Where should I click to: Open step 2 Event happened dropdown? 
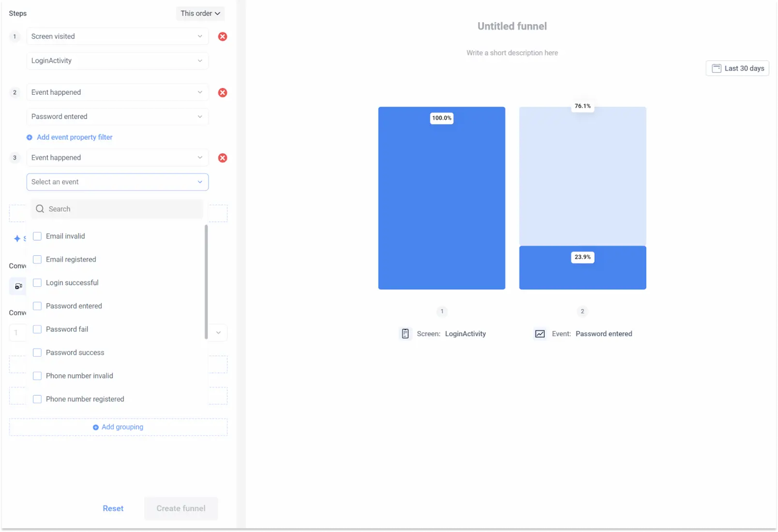[118, 92]
